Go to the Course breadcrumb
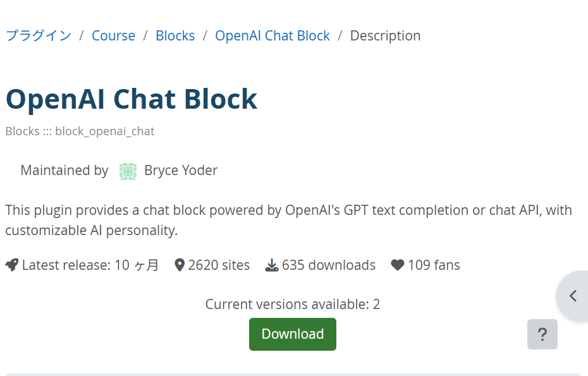588x376 pixels. pyautogui.click(x=113, y=36)
